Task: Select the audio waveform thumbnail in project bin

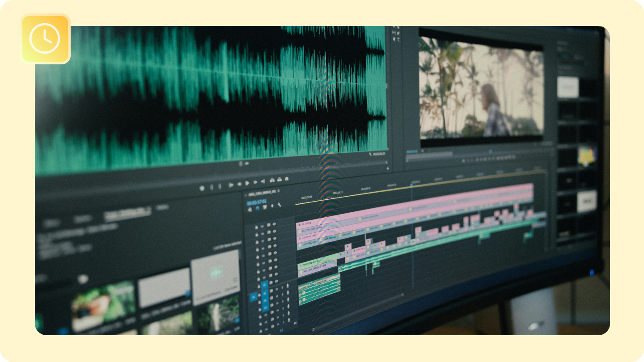Action: pos(216,272)
